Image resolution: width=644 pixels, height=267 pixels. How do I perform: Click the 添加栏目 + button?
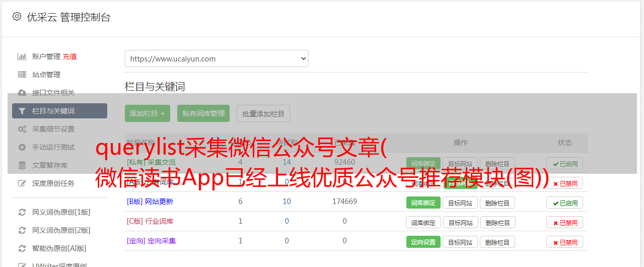coord(148,113)
